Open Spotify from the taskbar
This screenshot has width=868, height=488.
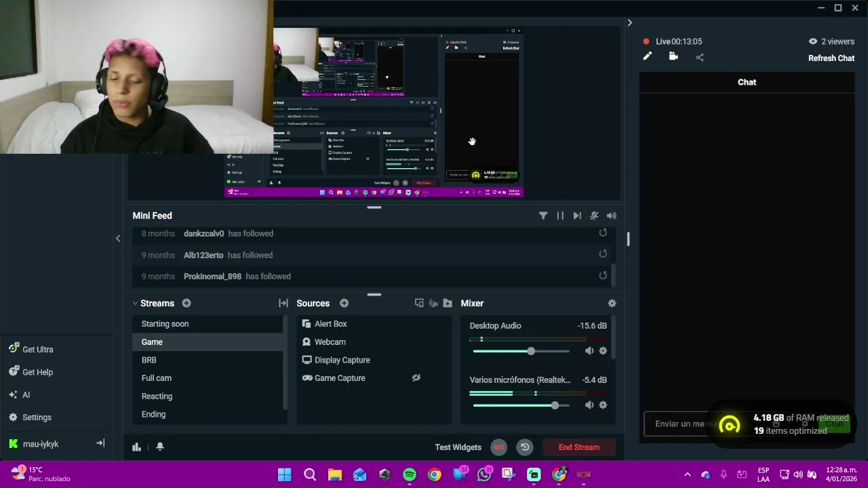410,474
